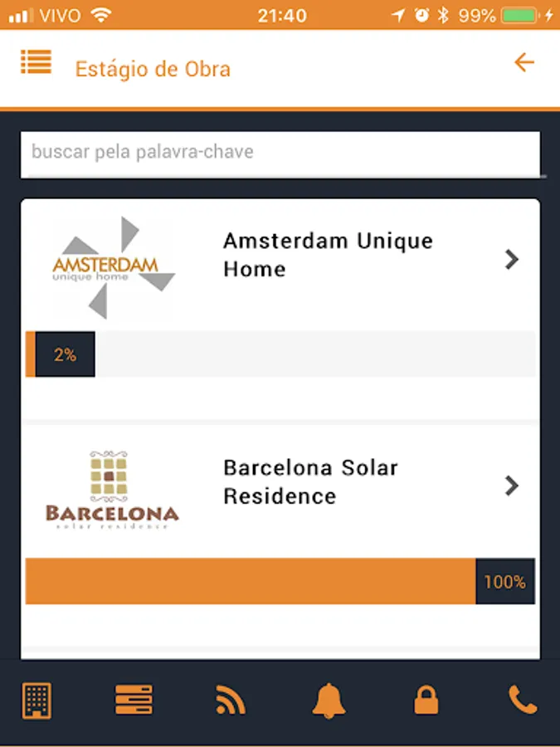This screenshot has height=747, width=560.
Task: Click the keyword search field
Action: click(x=280, y=153)
